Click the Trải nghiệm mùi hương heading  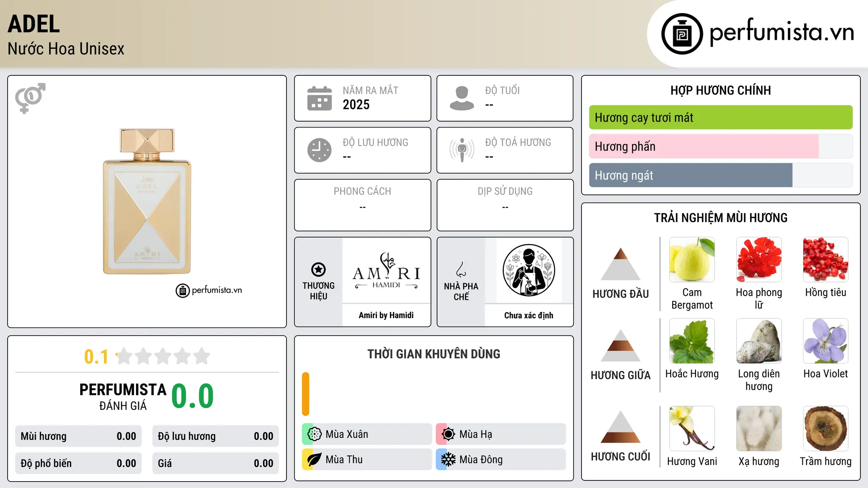tap(721, 218)
